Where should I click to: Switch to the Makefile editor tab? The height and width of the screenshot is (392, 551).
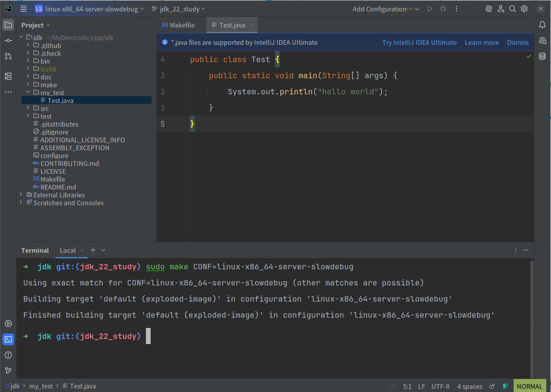click(x=178, y=25)
